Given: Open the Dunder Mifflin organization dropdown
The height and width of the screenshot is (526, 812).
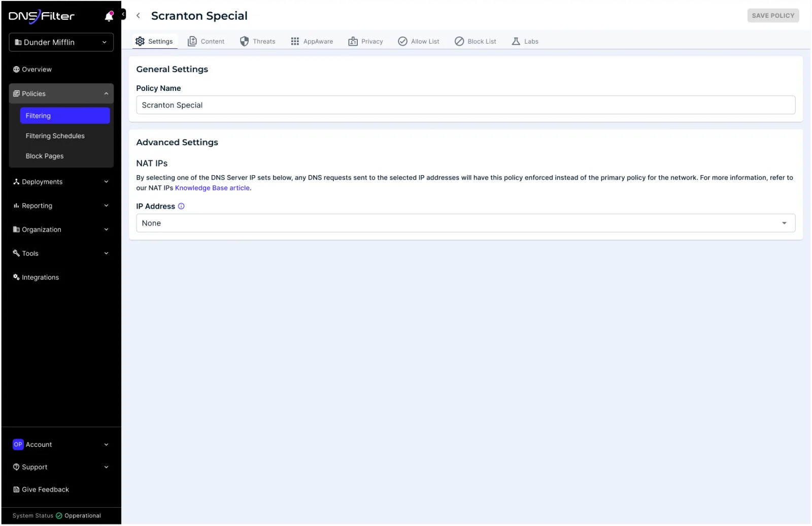Looking at the screenshot, I should 61,43.
